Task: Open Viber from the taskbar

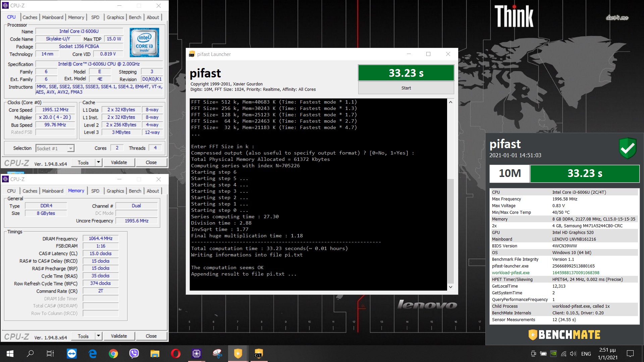Action: click(134, 354)
